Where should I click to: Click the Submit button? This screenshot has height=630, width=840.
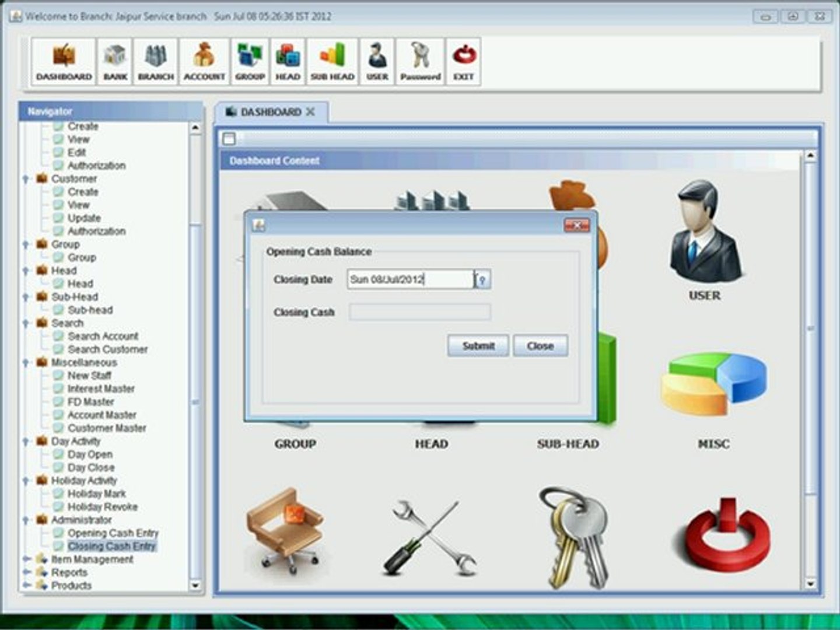478,346
